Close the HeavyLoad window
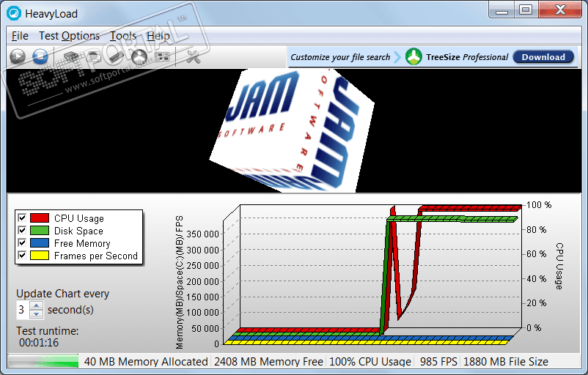The width and height of the screenshot is (588, 375). pos(560,10)
